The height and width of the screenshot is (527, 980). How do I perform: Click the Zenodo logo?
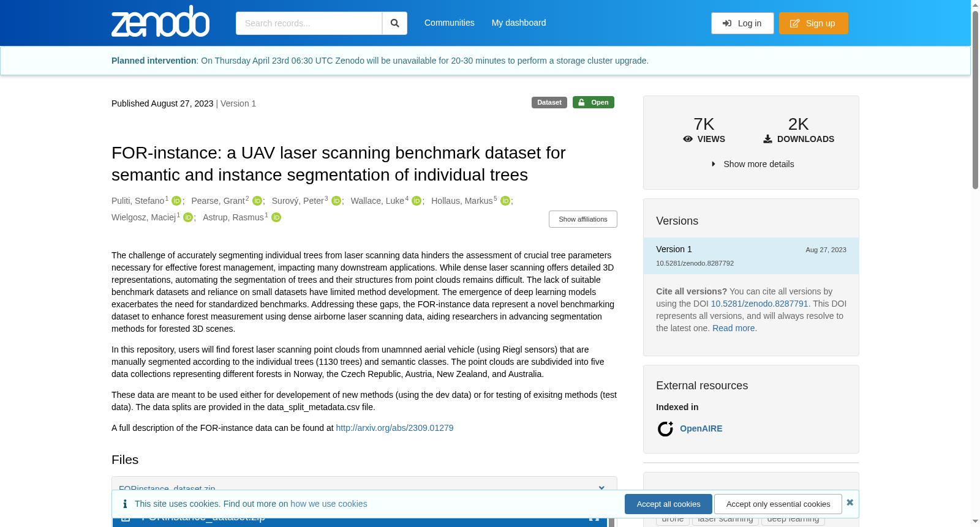click(x=160, y=21)
